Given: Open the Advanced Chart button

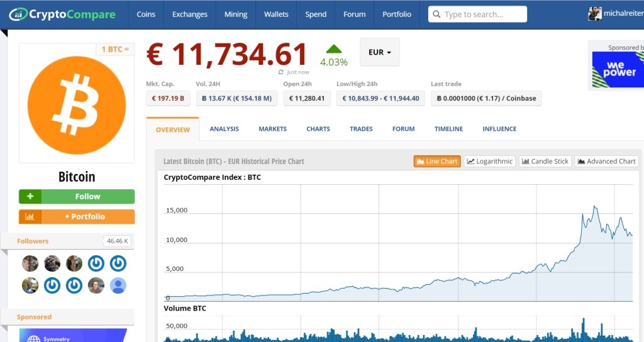Looking at the screenshot, I should pos(606,162).
